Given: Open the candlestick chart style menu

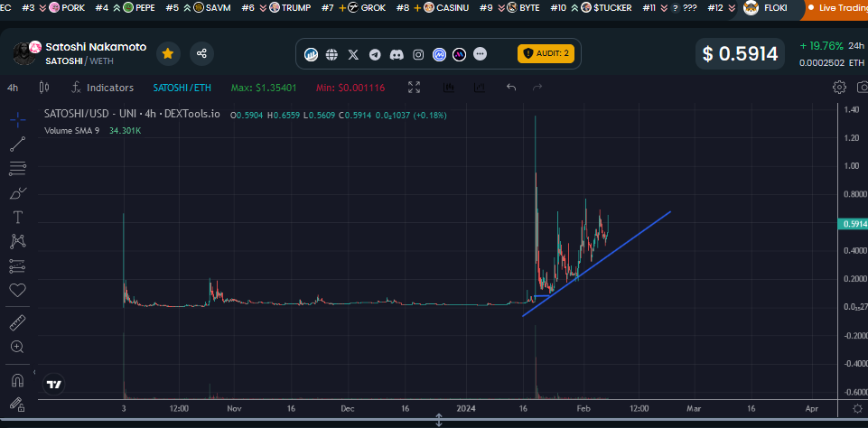Looking at the screenshot, I should pyautogui.click(x=44, y=88).
